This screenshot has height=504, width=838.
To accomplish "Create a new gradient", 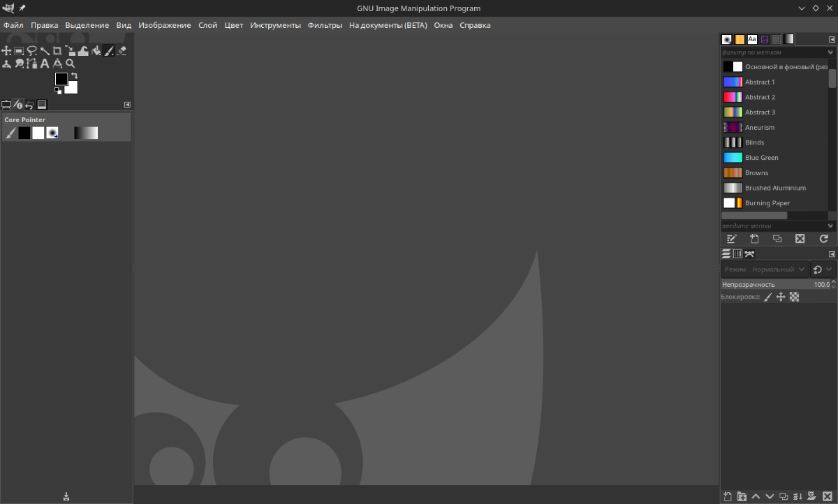I will 754,239.
